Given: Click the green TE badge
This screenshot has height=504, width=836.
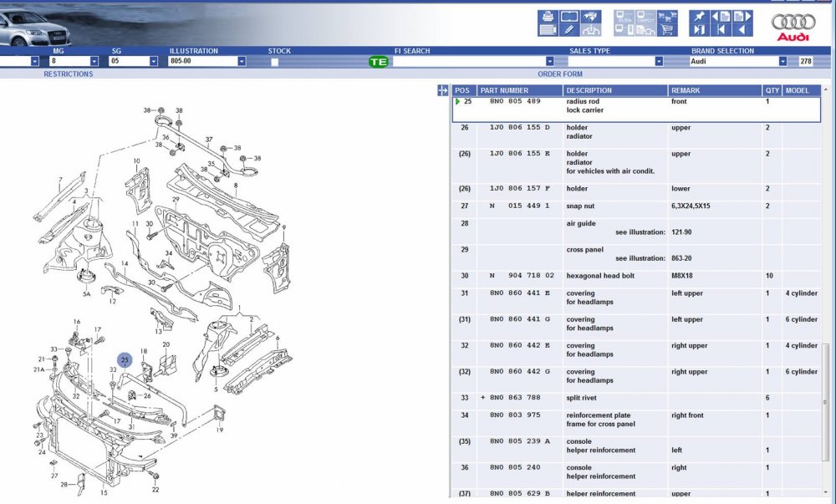Looking at the screenshot, I should tap(379, 62).
